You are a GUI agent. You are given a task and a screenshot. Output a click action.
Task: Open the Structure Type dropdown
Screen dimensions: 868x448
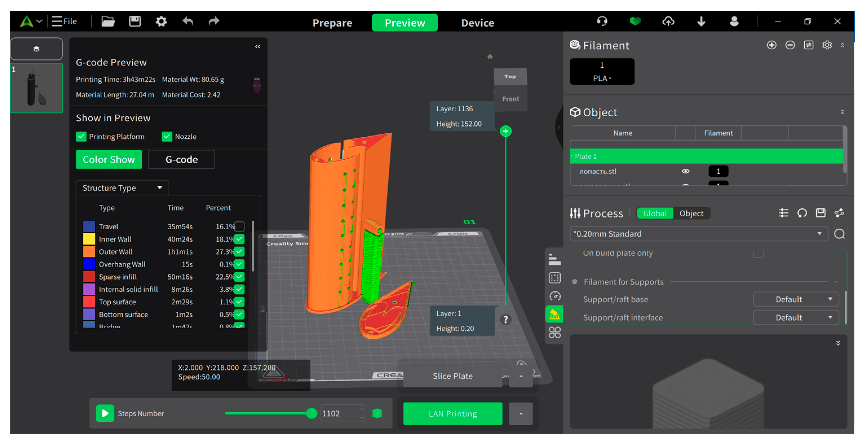(x=122, y=188)
